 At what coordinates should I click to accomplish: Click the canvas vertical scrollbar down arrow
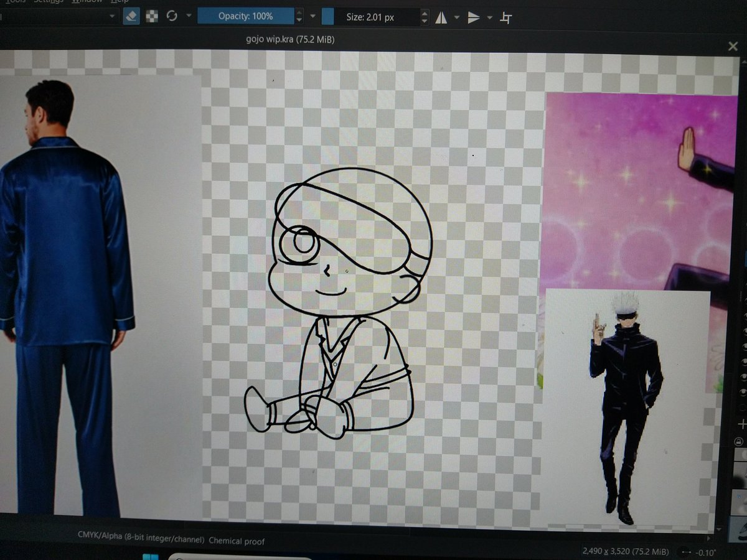[x=720, y=529]
